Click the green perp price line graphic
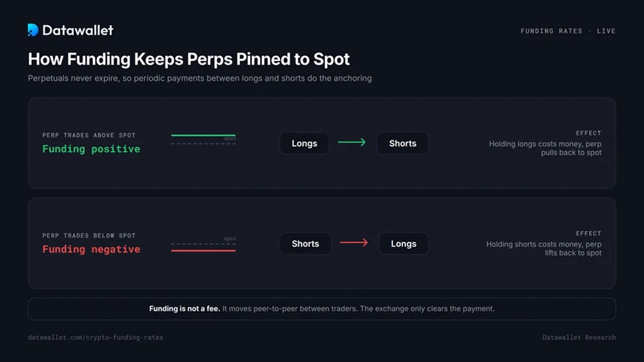 point(203,135)
